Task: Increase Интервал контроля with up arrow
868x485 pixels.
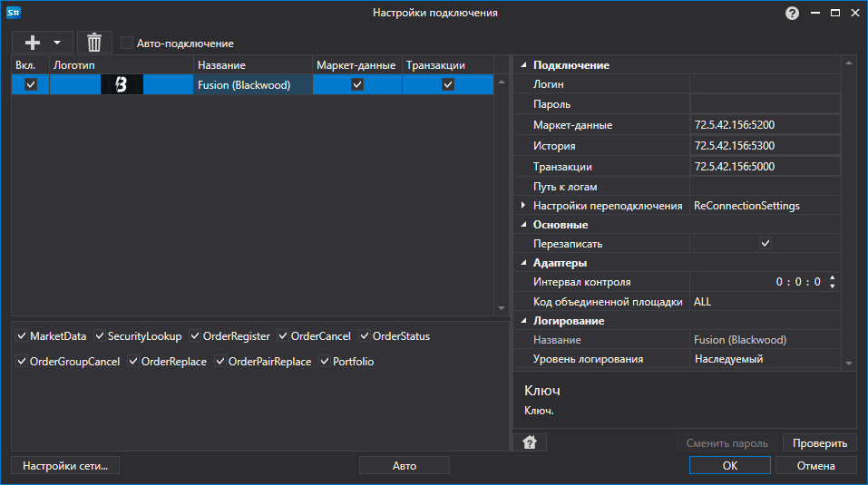Action: (833, 277)
